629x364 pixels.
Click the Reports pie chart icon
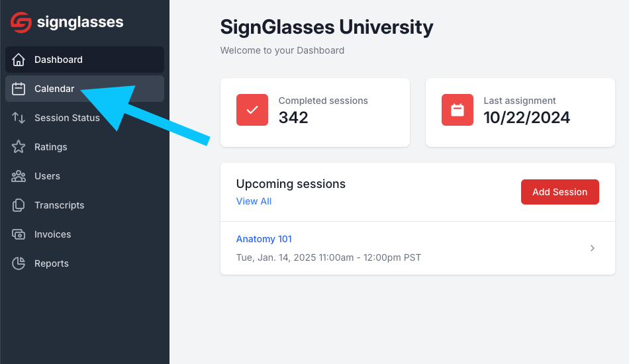(19, 263)
